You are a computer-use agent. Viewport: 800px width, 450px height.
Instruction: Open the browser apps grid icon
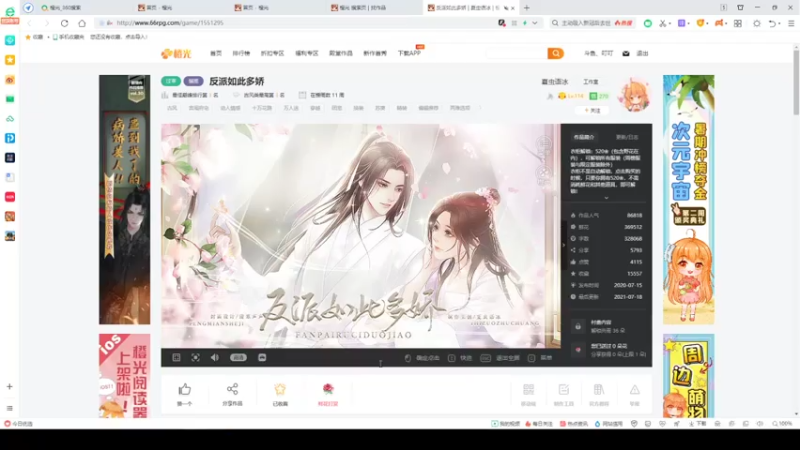pos(738,23)
